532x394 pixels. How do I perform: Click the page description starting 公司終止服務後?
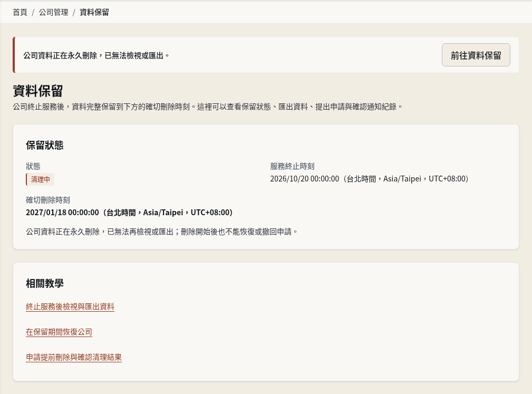pos(208,107)
